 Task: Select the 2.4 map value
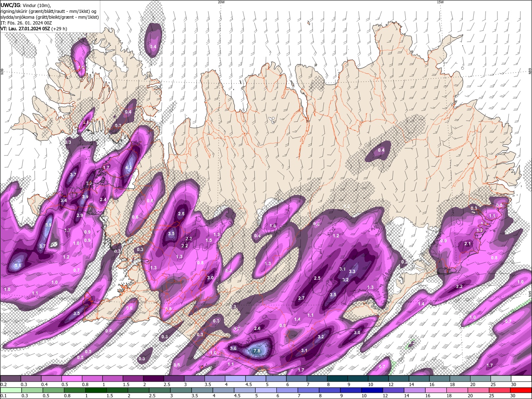103,199
